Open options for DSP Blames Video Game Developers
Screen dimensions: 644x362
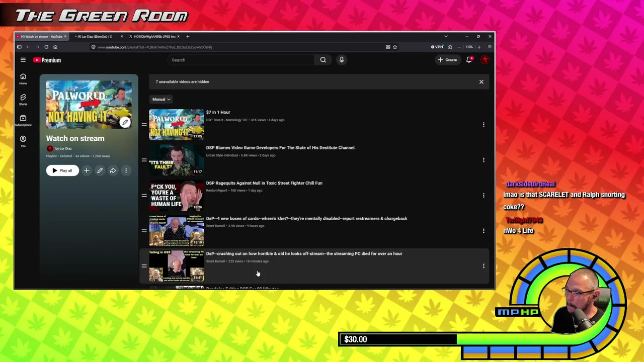(x=484, y=160)
